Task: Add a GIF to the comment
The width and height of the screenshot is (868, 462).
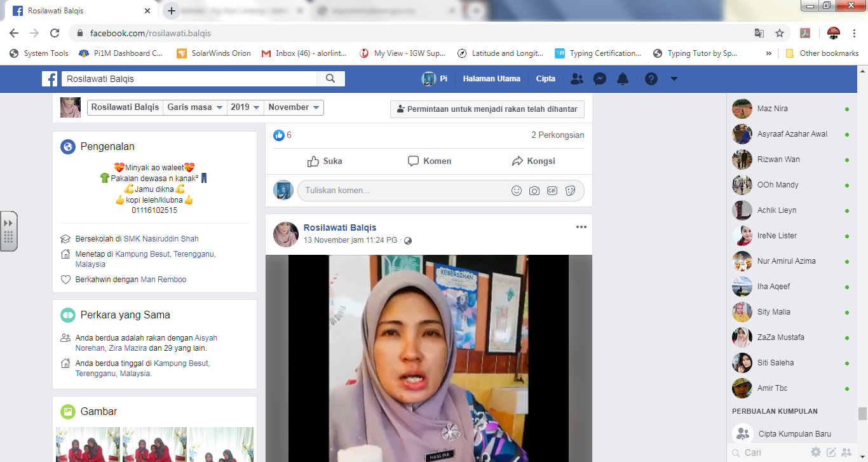Action: click(x=552, y=191)
